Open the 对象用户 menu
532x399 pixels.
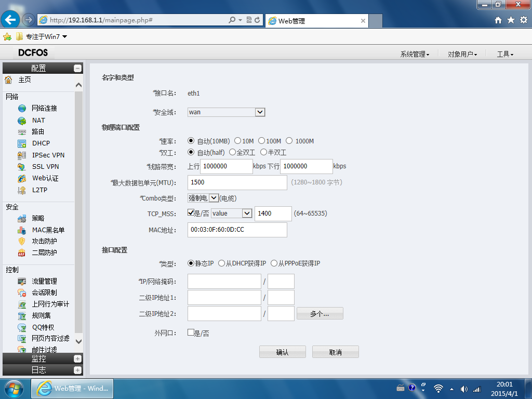click(x=462, y=54)
